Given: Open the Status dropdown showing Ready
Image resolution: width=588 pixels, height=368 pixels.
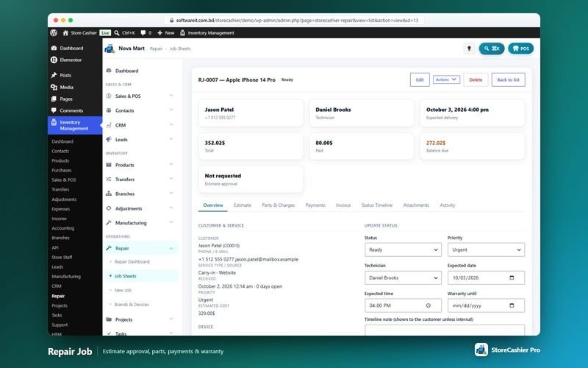Looking at the screenshot, I should (403, 250).
